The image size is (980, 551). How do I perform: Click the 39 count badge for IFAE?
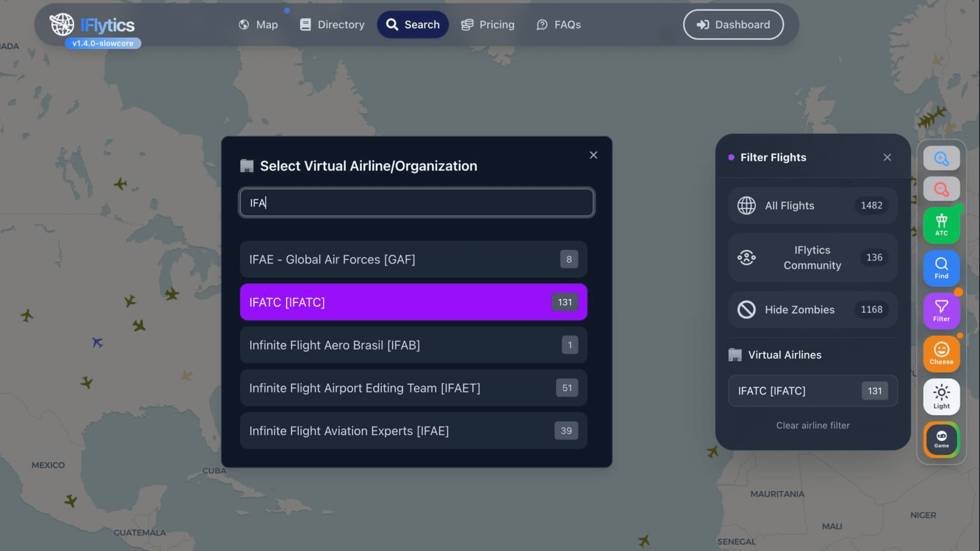pyautogui.click(x=566, y=431)
